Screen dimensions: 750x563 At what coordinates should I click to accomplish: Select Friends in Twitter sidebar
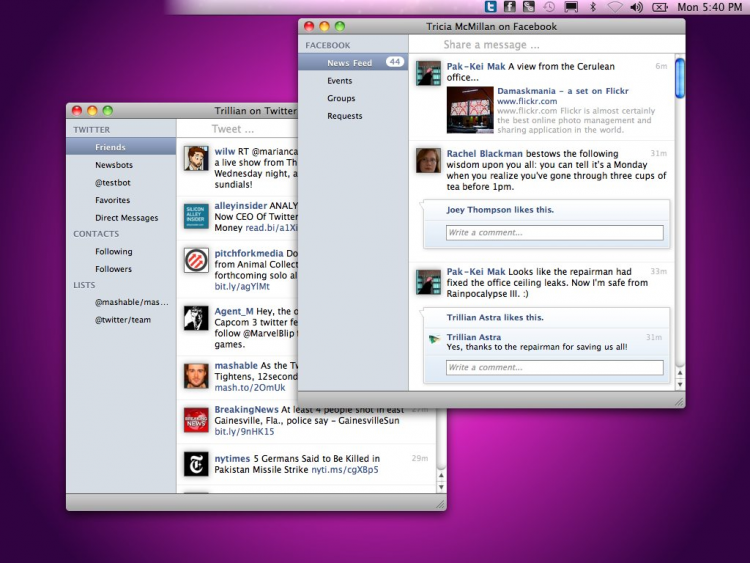(x=121, y=147)
